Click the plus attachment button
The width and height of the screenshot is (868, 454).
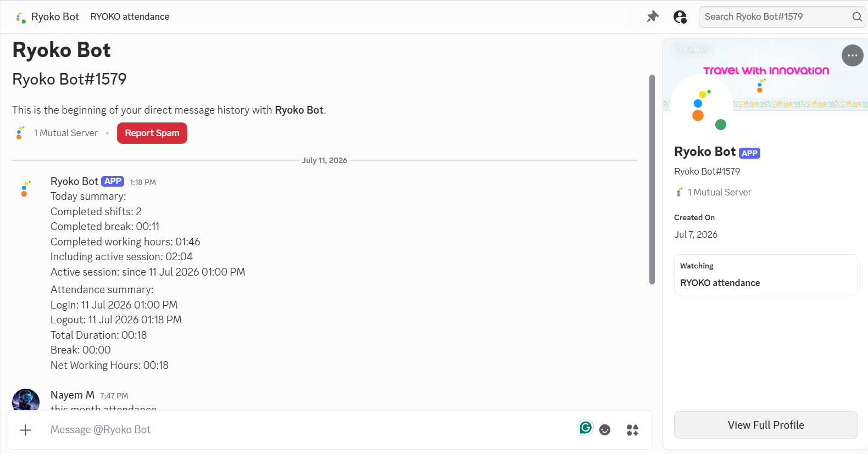[26, 430]
